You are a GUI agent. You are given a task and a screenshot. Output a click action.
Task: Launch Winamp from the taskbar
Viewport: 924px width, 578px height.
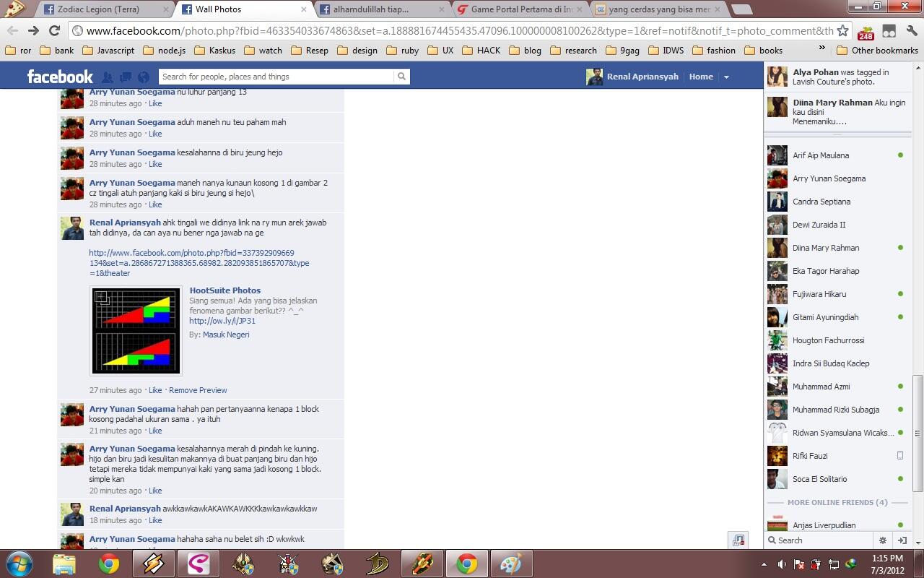tap(154, 563)
